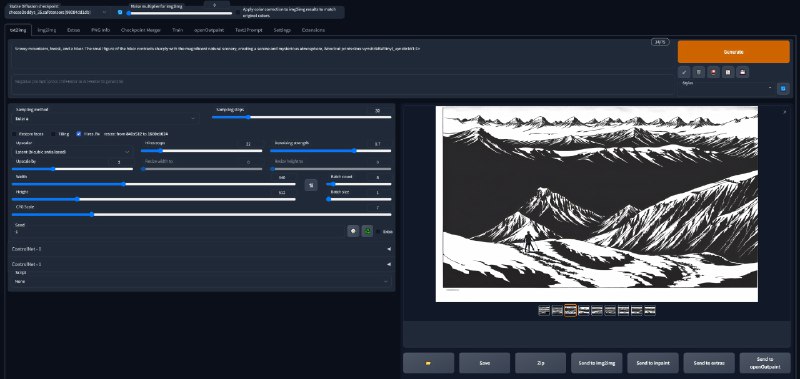Switch to the PNG Info tab
The image size is (800, 379).
pyautogui.click(x=101, y=30)
